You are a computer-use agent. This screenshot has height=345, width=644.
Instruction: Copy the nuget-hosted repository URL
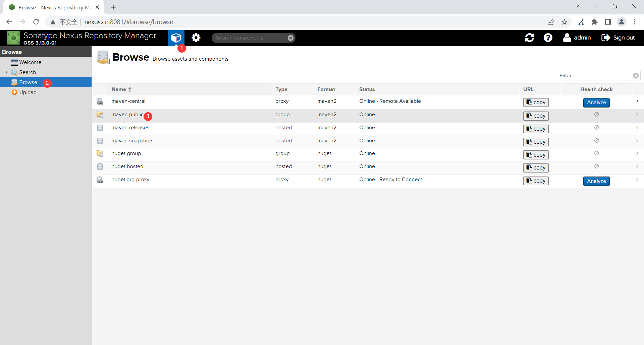(536, 168)
